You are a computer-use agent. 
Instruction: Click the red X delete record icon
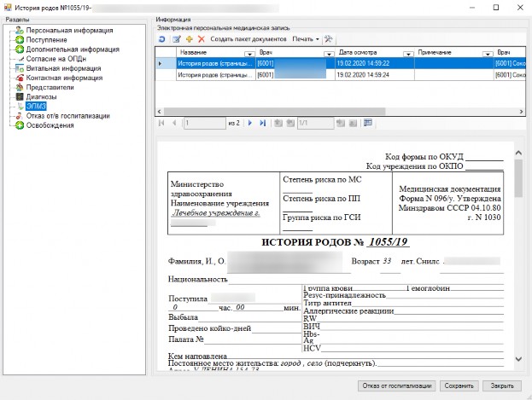point(202,39)
